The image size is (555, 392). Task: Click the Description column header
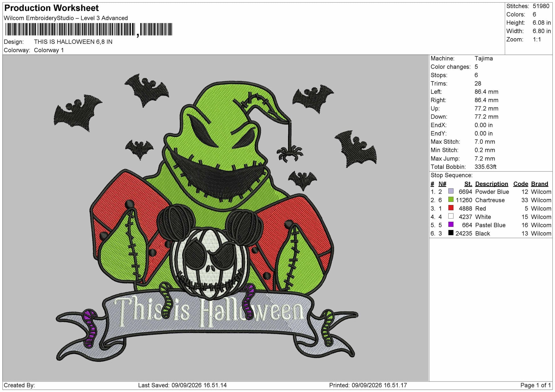coord(491,184)
